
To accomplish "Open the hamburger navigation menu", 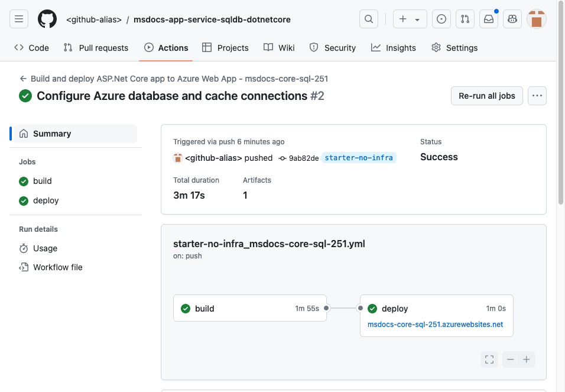I will click(19, 18).
